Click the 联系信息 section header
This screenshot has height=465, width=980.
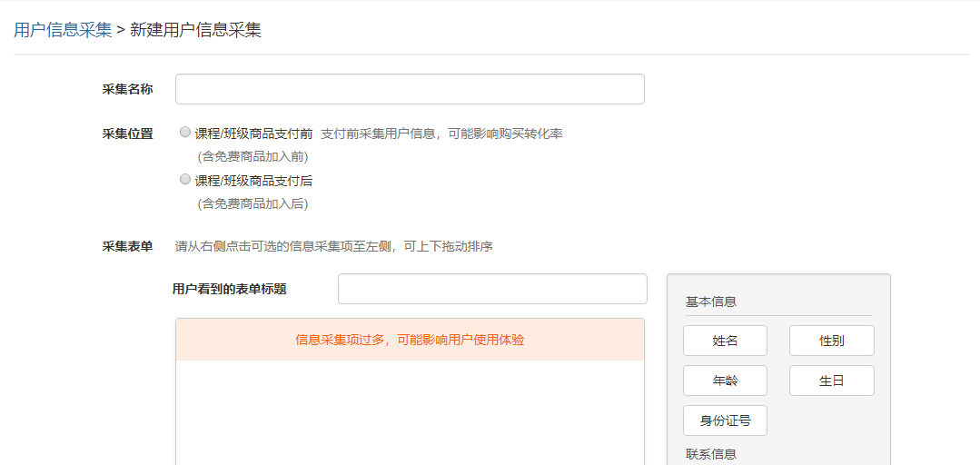[711, 454]
